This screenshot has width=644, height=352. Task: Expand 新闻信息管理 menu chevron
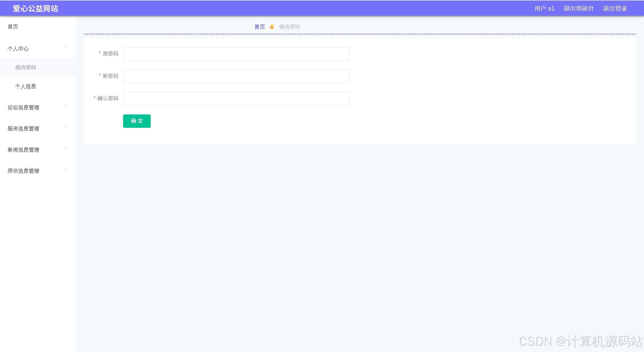coord(66,148)
